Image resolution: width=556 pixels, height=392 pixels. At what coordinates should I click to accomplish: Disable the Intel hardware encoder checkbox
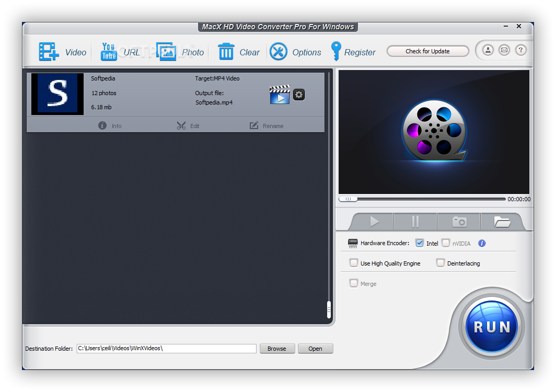[420, 243]
